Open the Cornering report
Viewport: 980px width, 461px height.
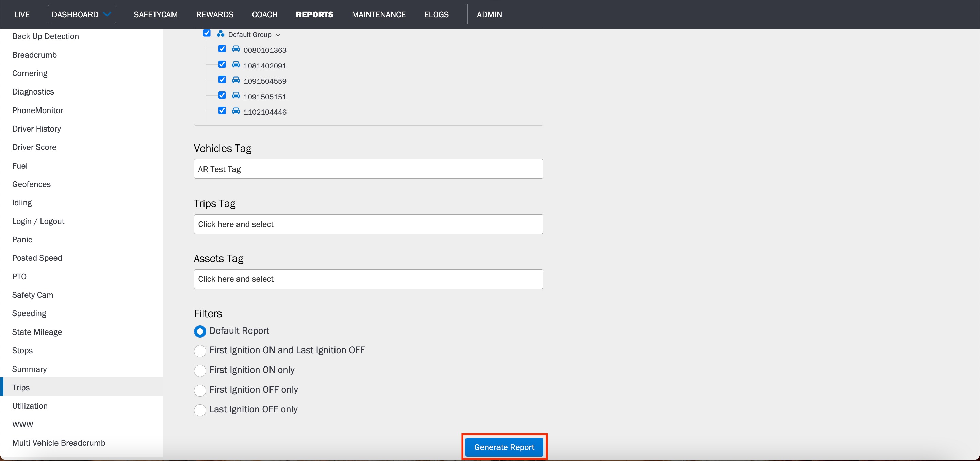pos(30,73)
